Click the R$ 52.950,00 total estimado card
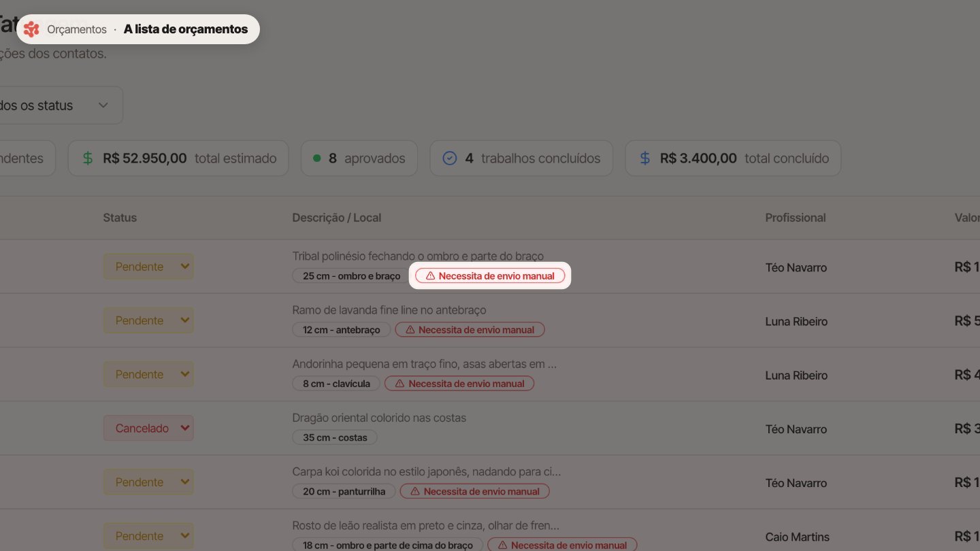980x551 pixels. pos(178,158)
